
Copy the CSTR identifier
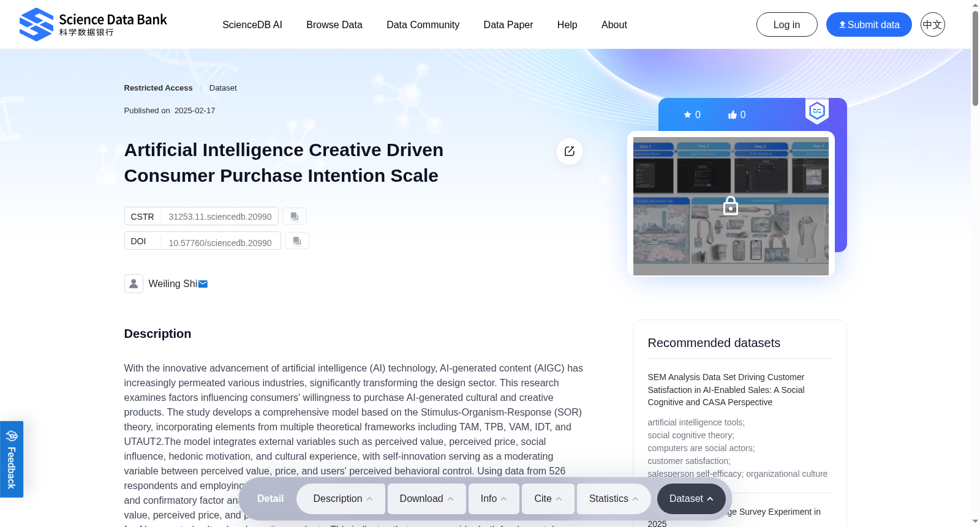pyautogui.click(x=295, y=216)
